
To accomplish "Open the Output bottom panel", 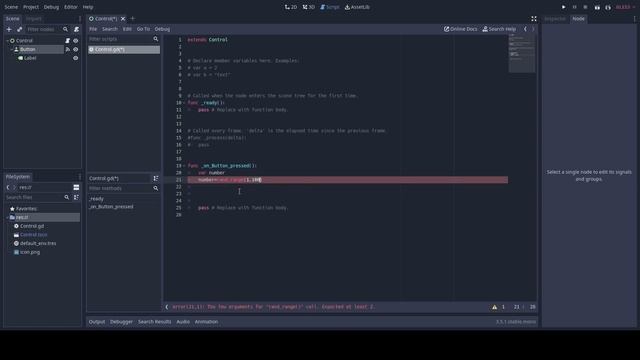I will point(97,322).
